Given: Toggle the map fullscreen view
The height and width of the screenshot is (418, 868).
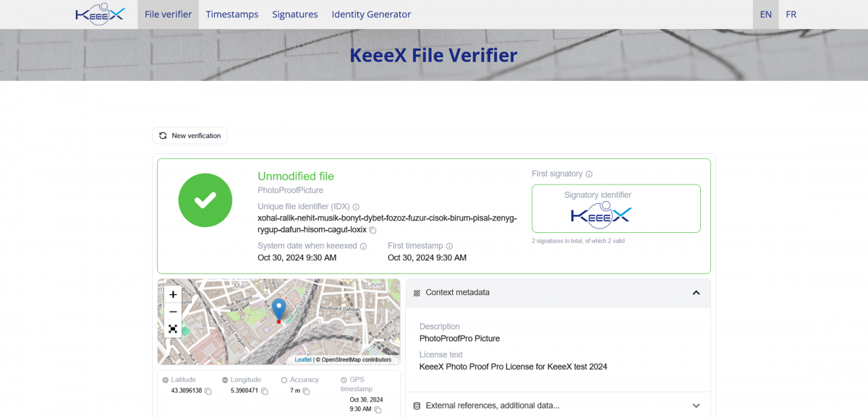Looking at the screenshot, I should click(x=173, y=329).
